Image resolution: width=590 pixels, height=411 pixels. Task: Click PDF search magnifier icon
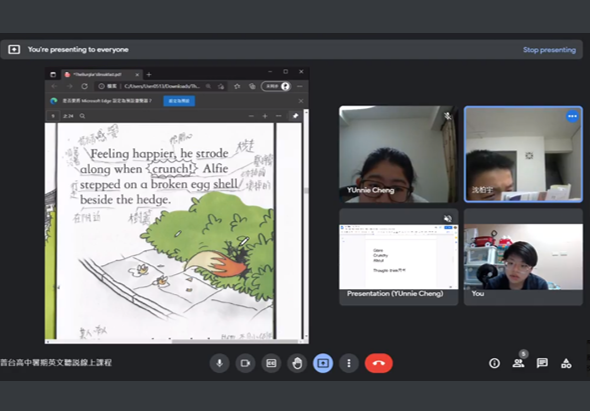pyautogui.click(x=82, y=116)
